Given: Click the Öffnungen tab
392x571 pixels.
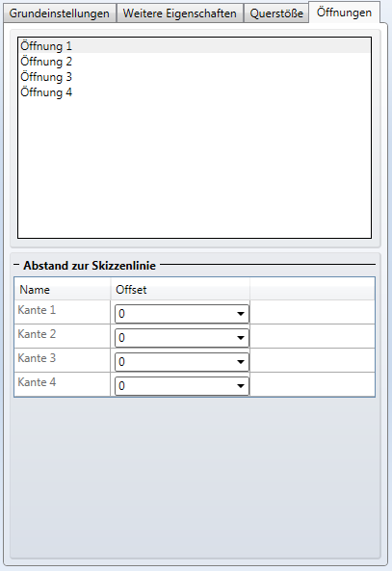Looking at the screenshot, I should click(344, 13).
